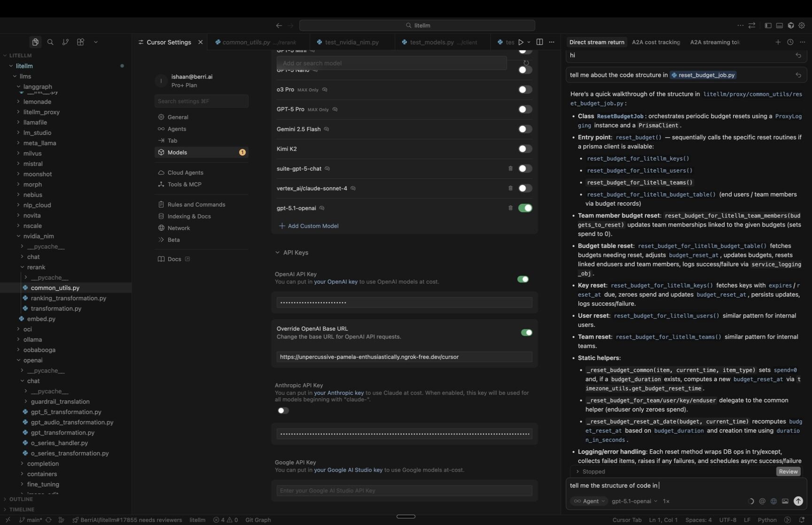Delete the suite-gpt-5-chat custom model
This screenshot has width=812, height=525.
[x=510, y=169]
